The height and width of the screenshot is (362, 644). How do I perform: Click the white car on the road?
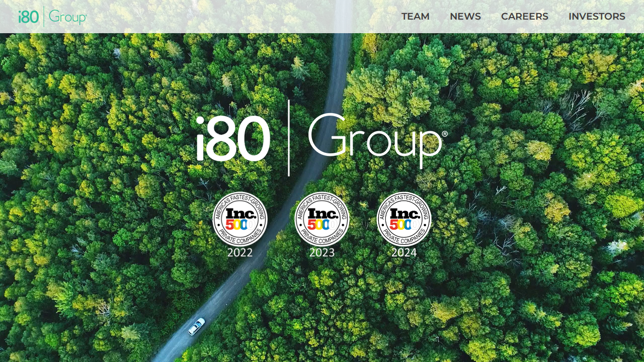[196, 326]
